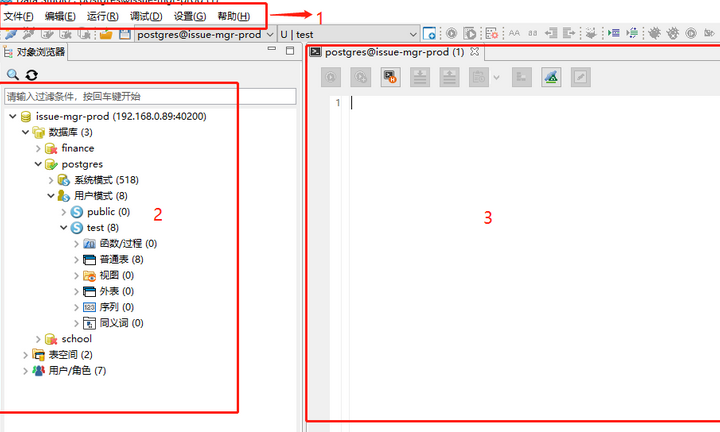Collapse the issue-mgr-prod connection node
Viewport: 720px width, 432px height.
13,116
